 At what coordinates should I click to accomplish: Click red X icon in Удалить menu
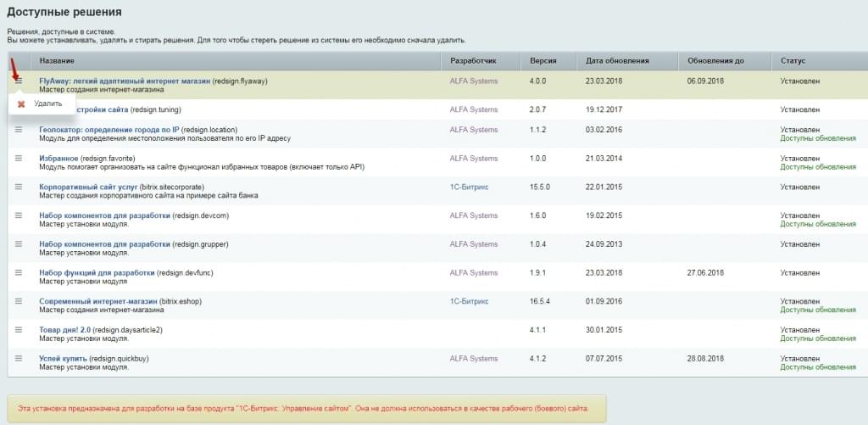(21, 103)
